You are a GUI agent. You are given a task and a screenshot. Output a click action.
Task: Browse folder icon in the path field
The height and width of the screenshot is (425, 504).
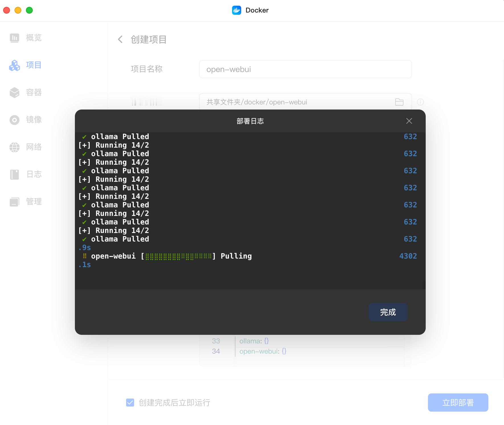point(399,102)
